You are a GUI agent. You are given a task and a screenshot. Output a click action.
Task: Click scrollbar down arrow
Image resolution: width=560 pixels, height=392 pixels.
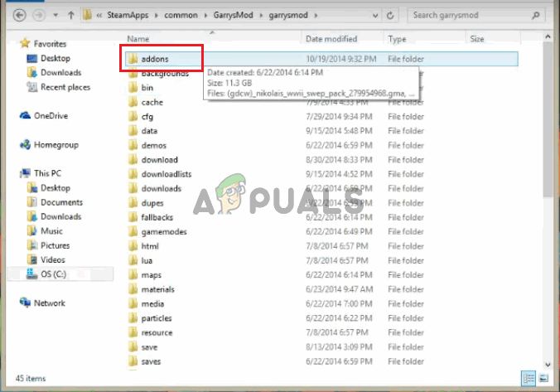point(548,365)
